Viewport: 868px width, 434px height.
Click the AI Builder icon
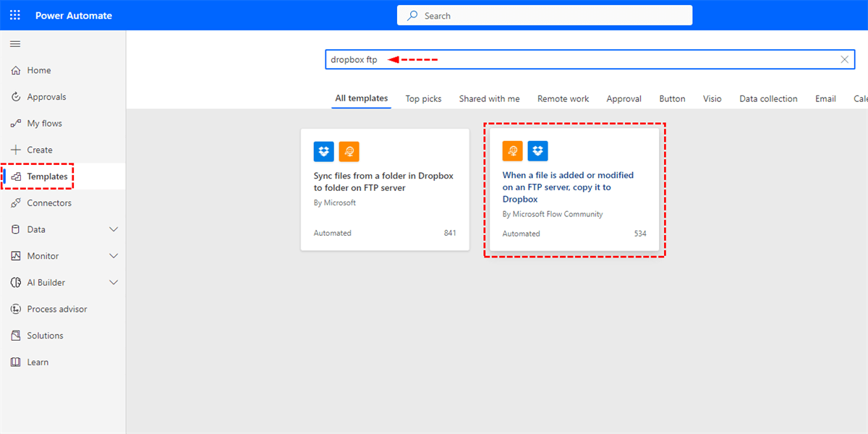pos(16,283)
